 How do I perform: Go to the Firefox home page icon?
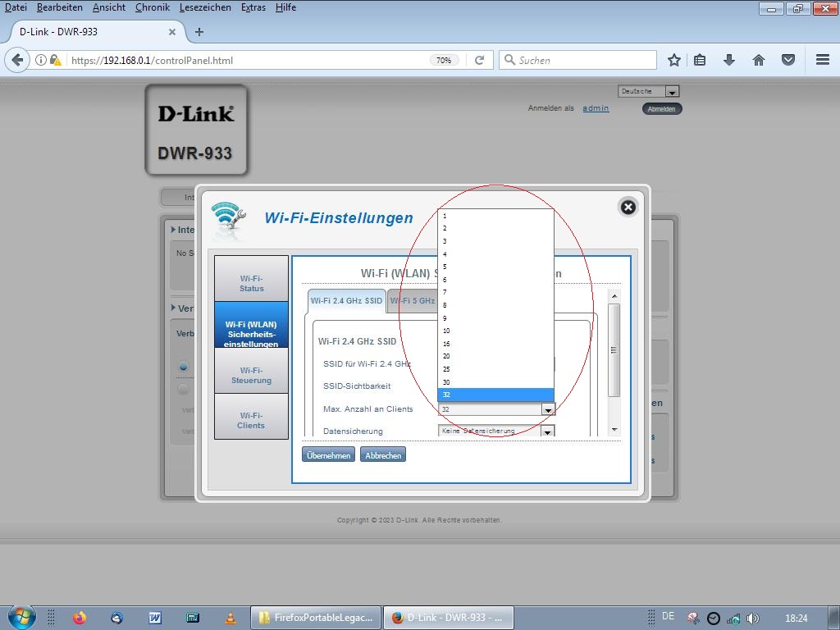(759, 60)
